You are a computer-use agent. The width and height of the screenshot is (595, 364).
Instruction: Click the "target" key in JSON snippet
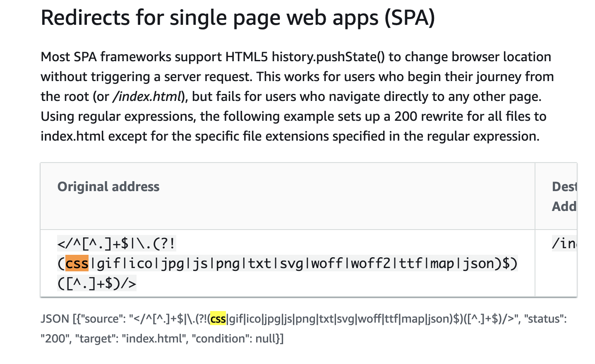point(95,339)
